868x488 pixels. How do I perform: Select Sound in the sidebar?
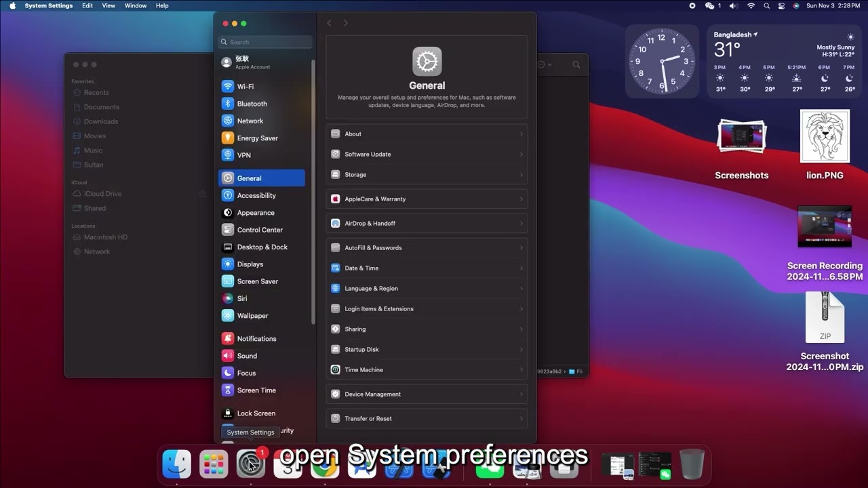point(262,356)
